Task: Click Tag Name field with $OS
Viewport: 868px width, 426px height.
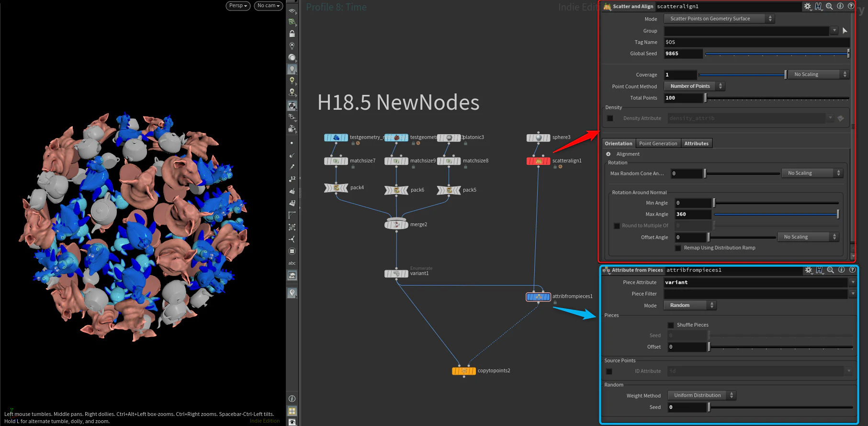Action: pyautogui.click(x=757, y=42)
